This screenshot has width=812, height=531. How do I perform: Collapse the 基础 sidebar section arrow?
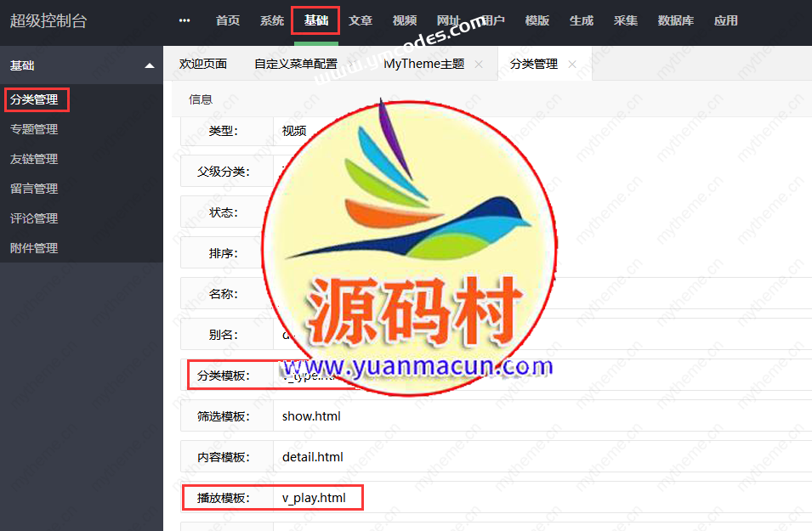pyautogui.click(x=150, y=65)
